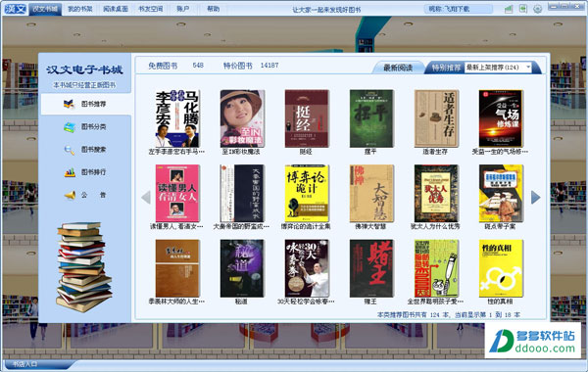This screenshot has height=372, width=588.
Task: Select 图书推荐 in the sidebar
Action: pos(86,104)
